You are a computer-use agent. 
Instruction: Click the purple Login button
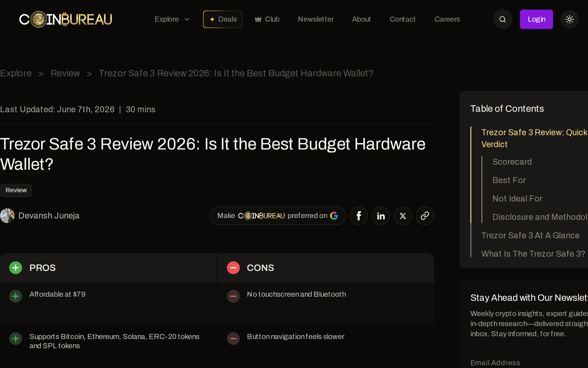pyautogui.click(x=537, y=19)
